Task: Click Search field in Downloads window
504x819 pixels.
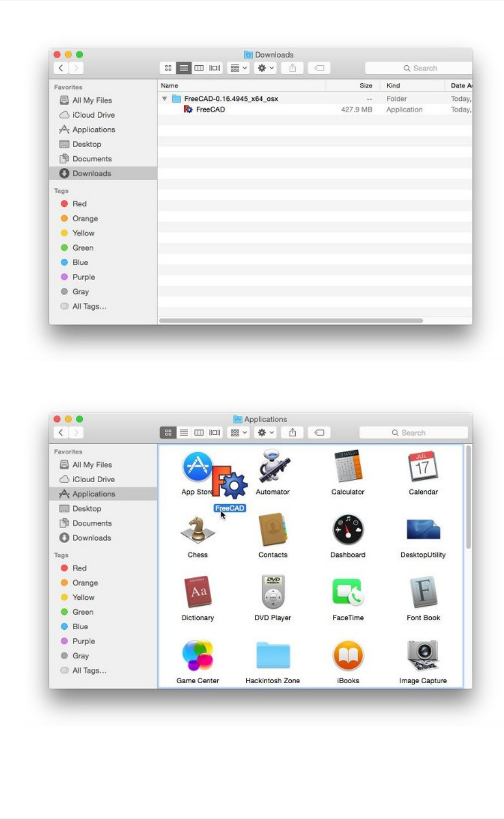Action: pyautogui.click(x=418, y=68)
